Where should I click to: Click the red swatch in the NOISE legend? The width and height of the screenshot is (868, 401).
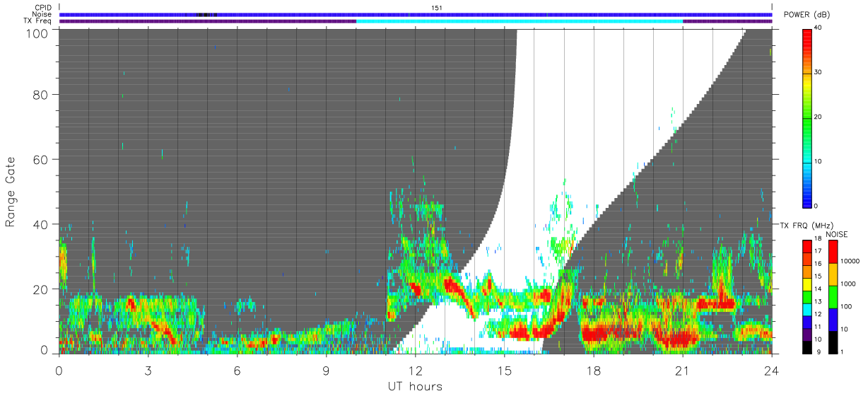tap(833, 252)
